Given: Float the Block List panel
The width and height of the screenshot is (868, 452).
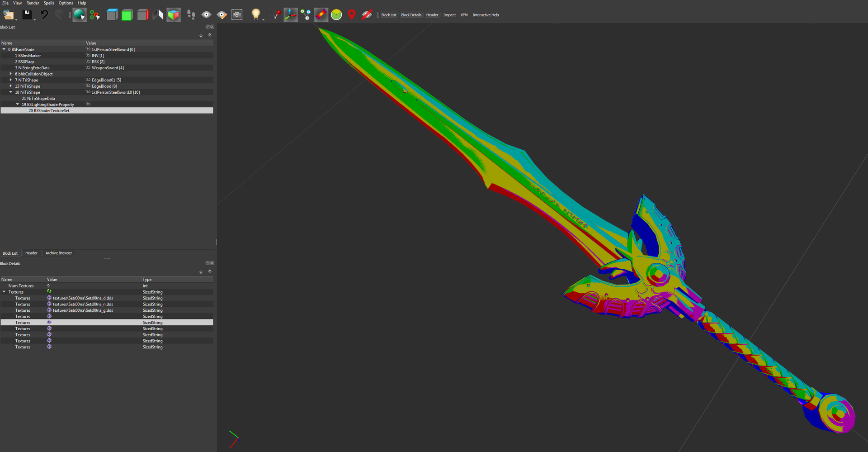Looking at the screenshot, I should [x=208, y=27].
